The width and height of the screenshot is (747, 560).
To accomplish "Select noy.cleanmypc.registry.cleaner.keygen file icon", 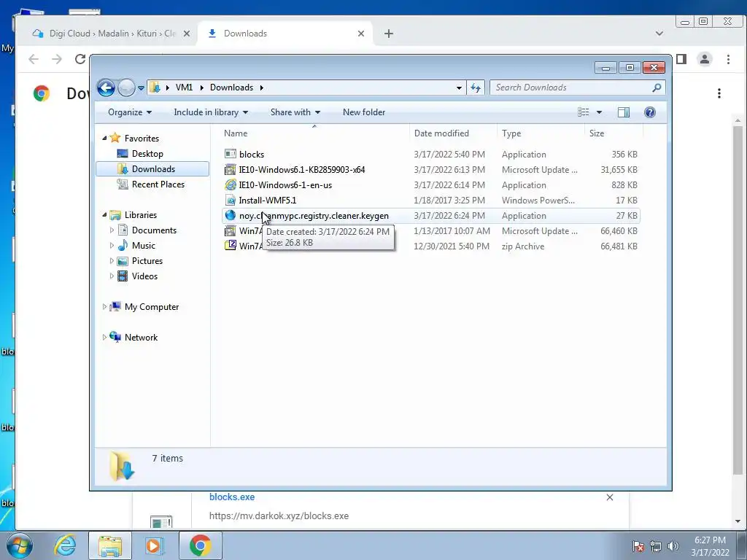I will (231, 215).
